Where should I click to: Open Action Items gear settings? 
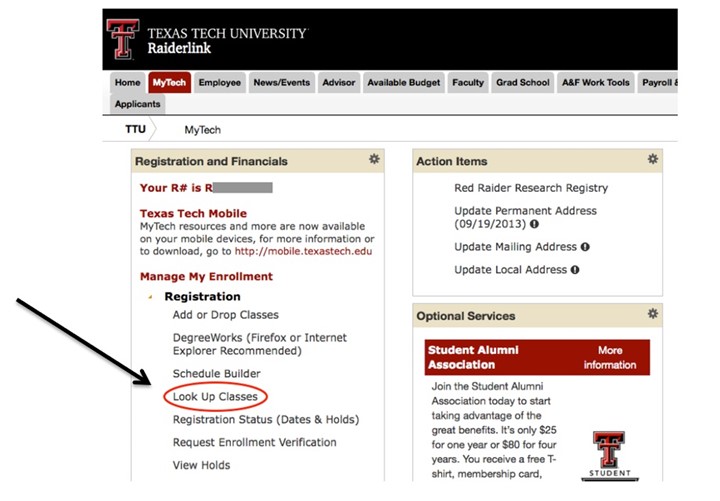coord(652,159)
